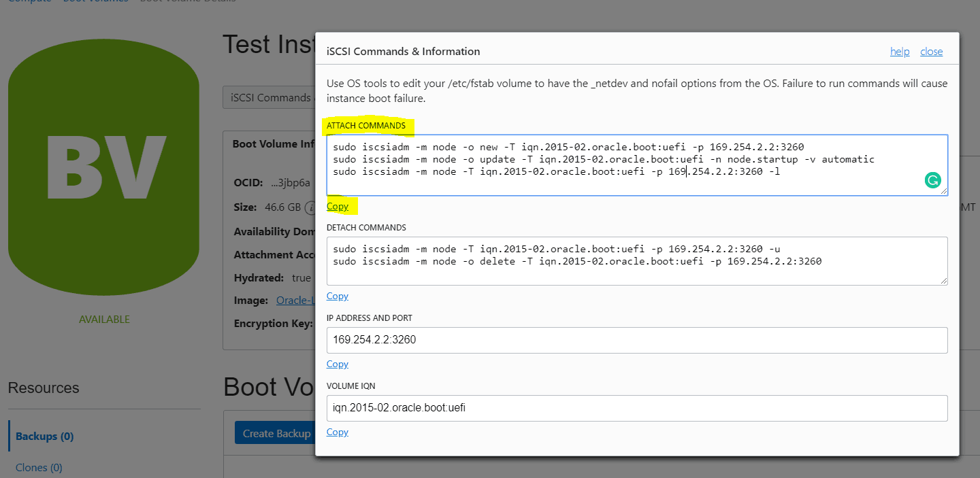The width and height of the screenshot is (980, 478).
Task: Copy the detach commands
Action: coord(337,296)
